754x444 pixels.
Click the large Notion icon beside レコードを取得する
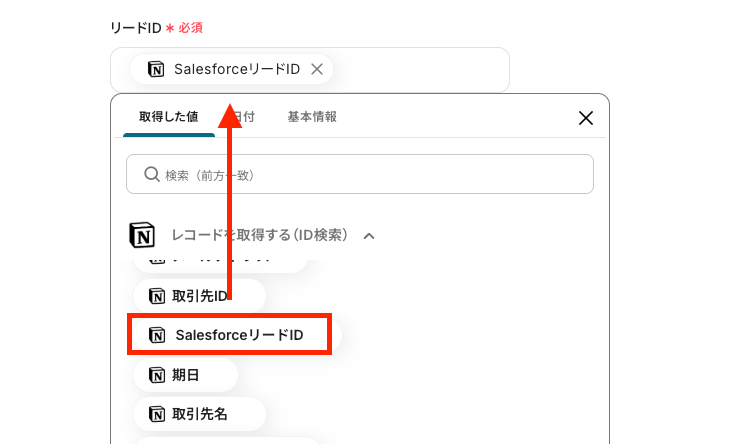point(142,235)
